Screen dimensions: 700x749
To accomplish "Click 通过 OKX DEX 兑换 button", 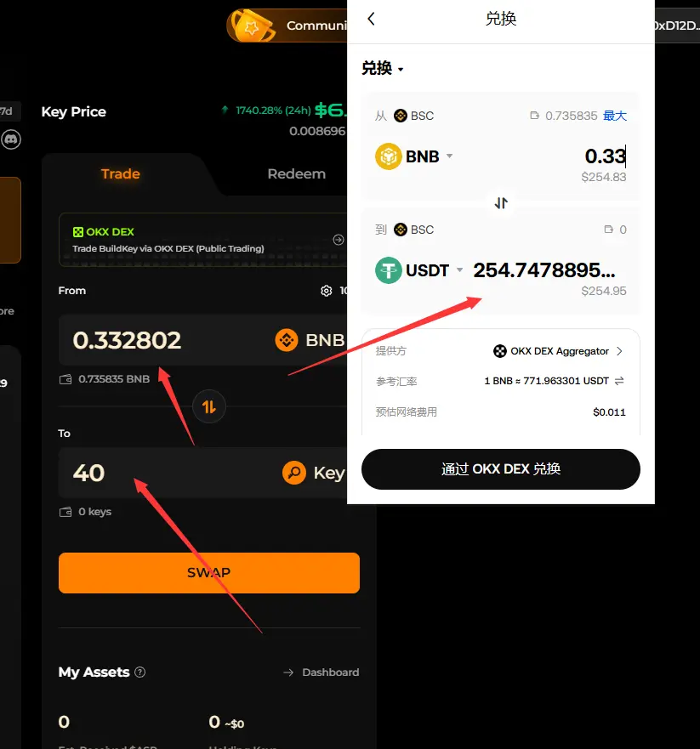I will [501, 469].
